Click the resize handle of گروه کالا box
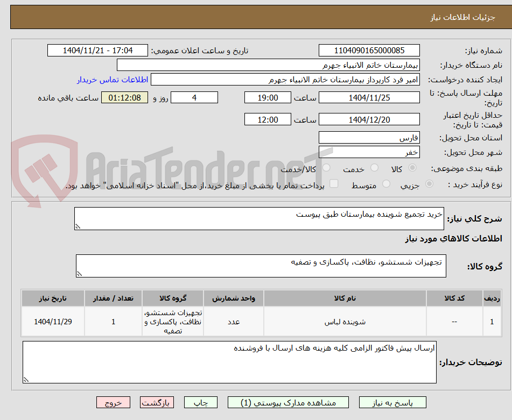Screen dimensions: 512x420 click(79, 274)
